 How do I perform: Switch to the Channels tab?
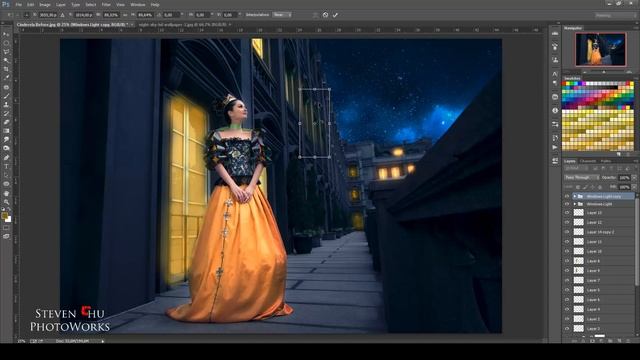[588, 161]
